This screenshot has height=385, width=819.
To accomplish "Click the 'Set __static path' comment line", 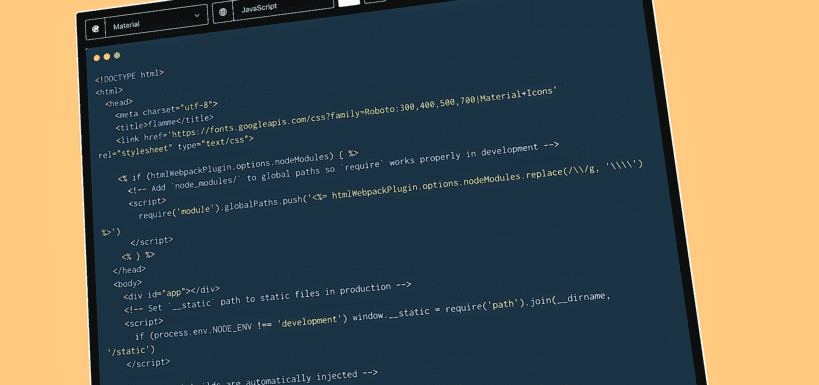I will click(x=268, y=299).
